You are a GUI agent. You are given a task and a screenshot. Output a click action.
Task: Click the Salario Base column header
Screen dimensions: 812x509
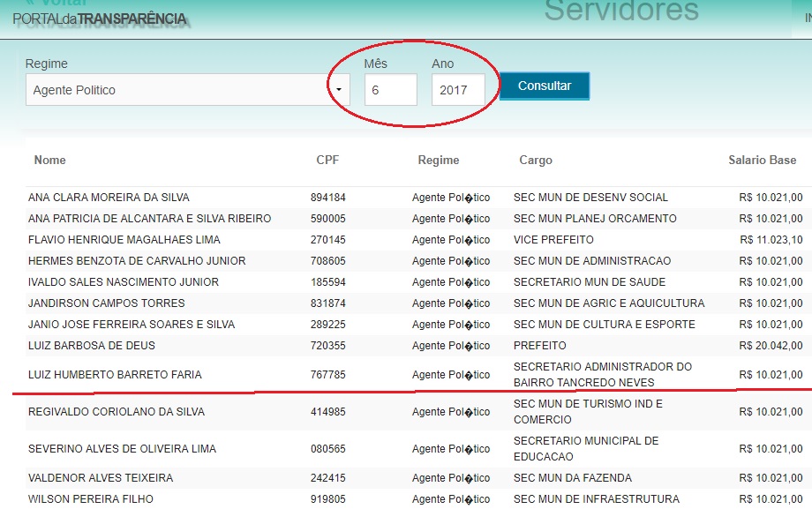click(x=763, y=160)
